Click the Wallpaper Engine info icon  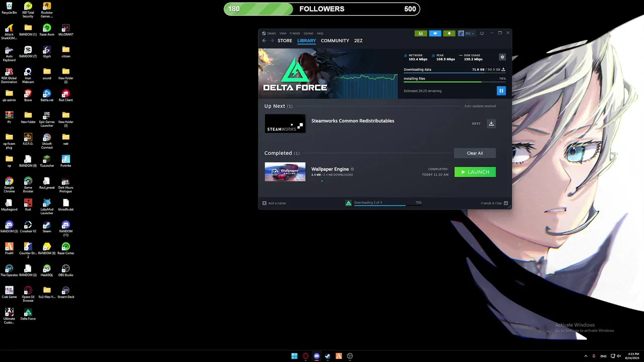coord(352,169)
